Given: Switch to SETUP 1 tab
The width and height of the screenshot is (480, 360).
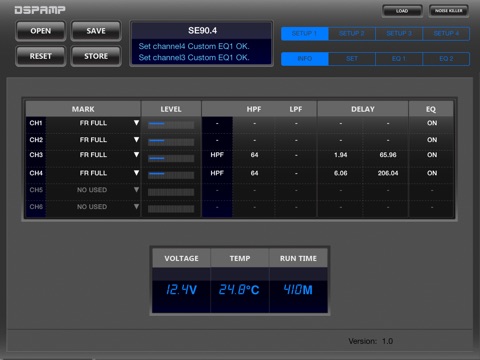Looking at the screenshot, I should (x=305, y=34).
